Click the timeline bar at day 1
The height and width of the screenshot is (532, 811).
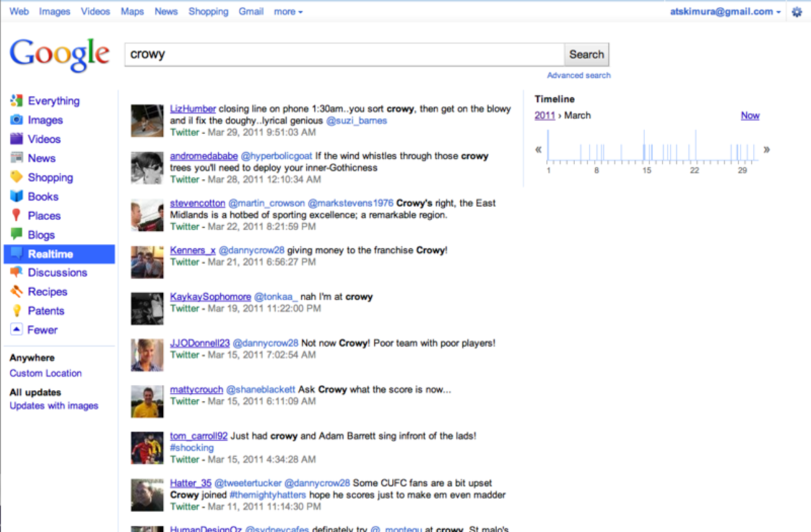pos(548,145)
